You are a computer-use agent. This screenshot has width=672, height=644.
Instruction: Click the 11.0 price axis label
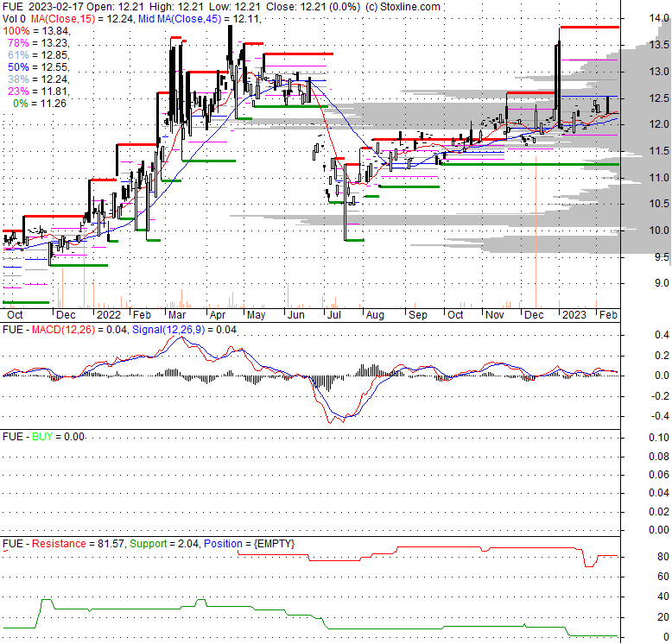(x=659, y=177)
